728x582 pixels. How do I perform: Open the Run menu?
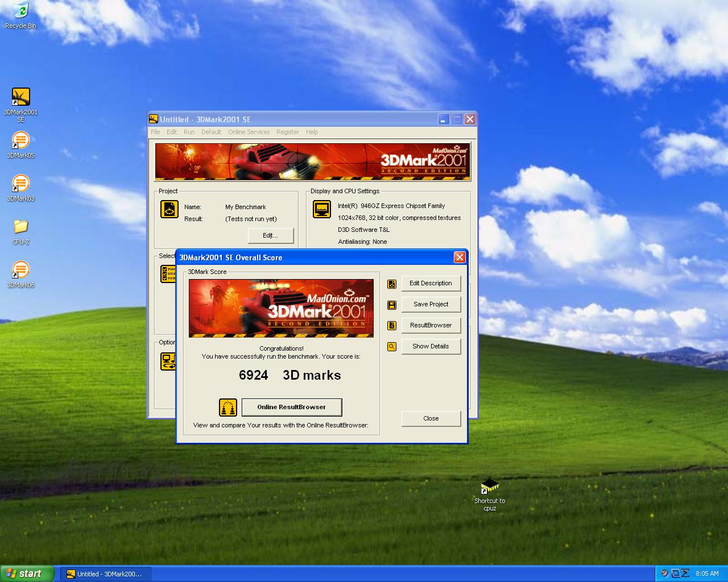pos(189,132)
